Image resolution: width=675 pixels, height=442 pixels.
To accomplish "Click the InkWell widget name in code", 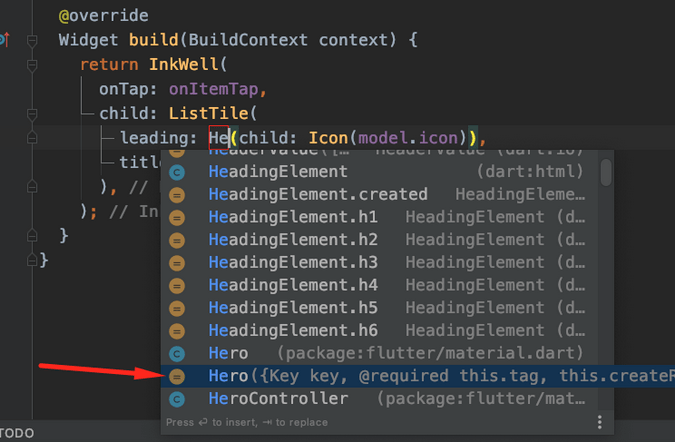I will 188,65.
